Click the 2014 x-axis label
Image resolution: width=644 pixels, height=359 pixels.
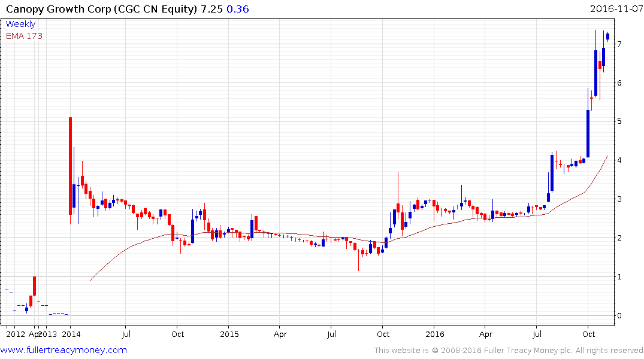click(71, 334)
